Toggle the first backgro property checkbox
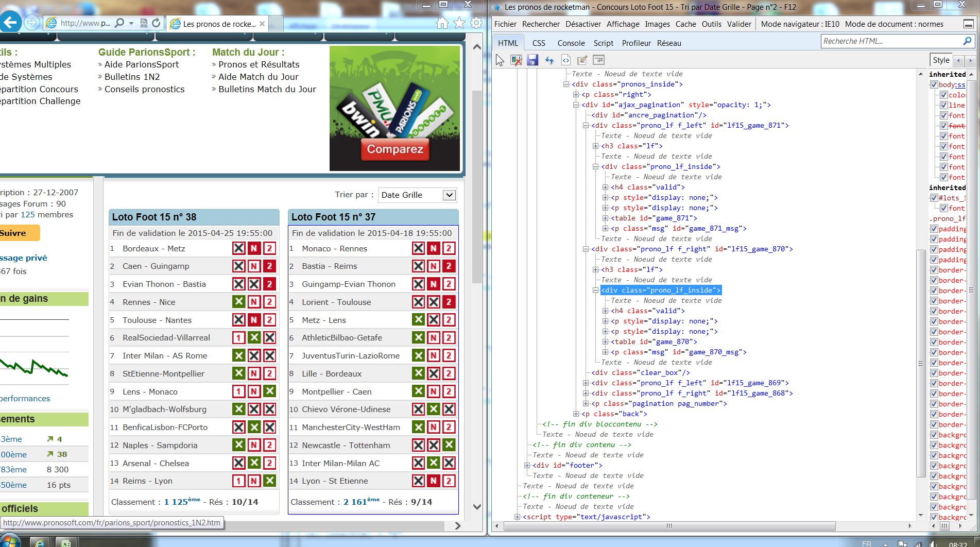Screen dimensions: 980x547 [934, 435]
